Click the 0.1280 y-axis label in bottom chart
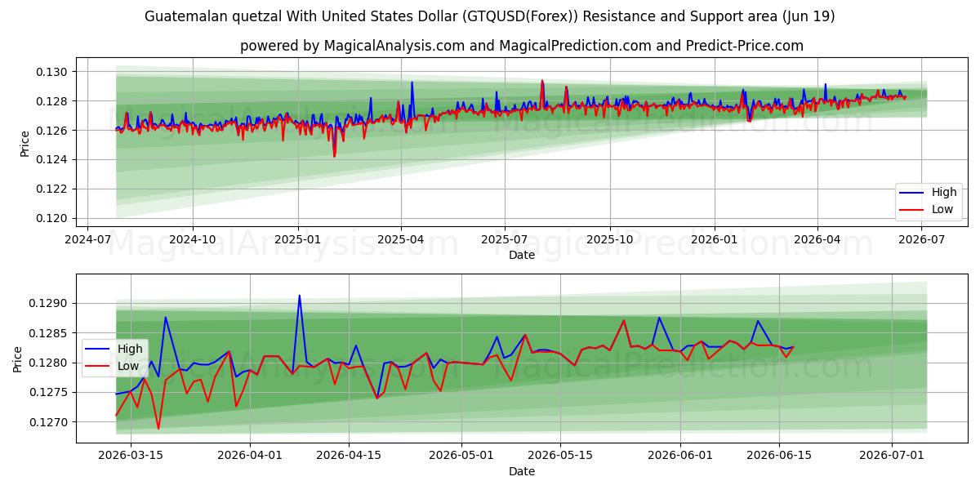980x490 pixels. click(49, 363)
